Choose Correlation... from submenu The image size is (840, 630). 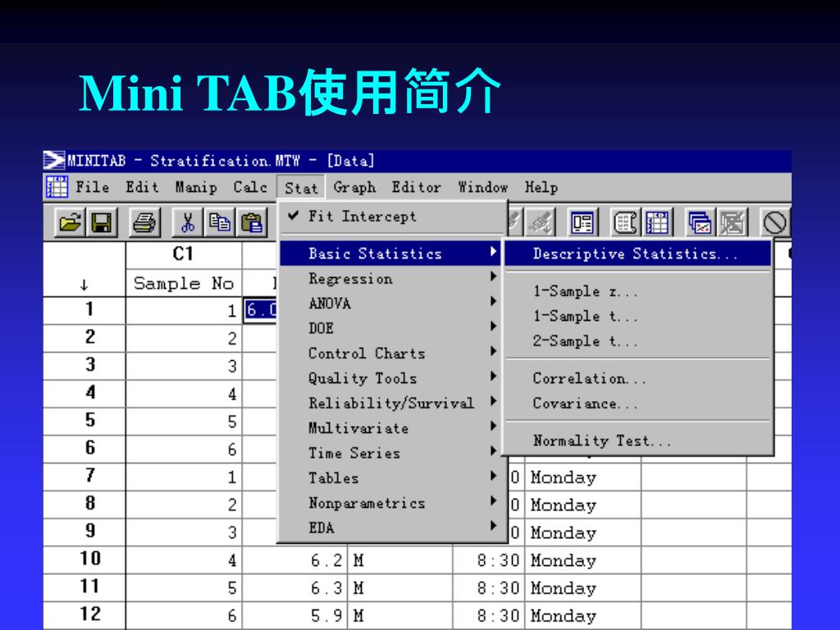(637, 378)
